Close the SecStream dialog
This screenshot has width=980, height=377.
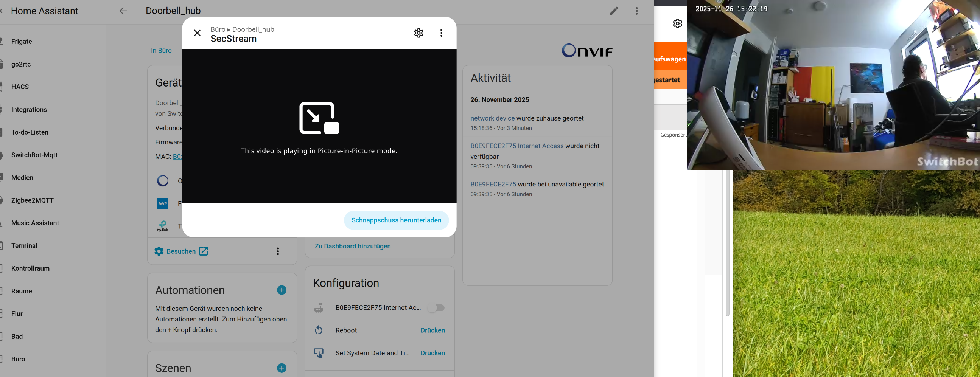(x=197, y=33)
